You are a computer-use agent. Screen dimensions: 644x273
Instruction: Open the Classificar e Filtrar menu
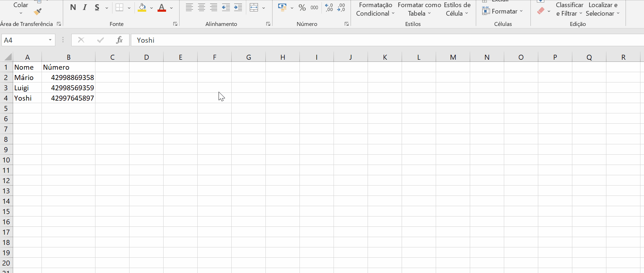tap(569, 9)
